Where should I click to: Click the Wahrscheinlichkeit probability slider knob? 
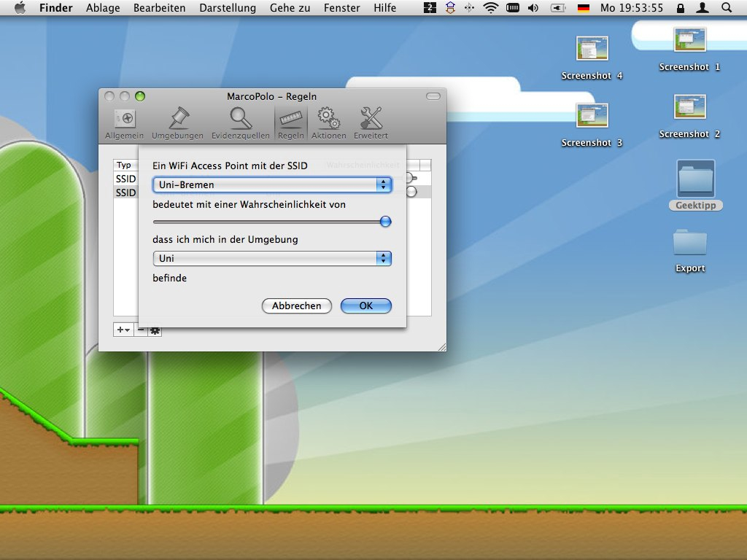click(x=385, y=222)
